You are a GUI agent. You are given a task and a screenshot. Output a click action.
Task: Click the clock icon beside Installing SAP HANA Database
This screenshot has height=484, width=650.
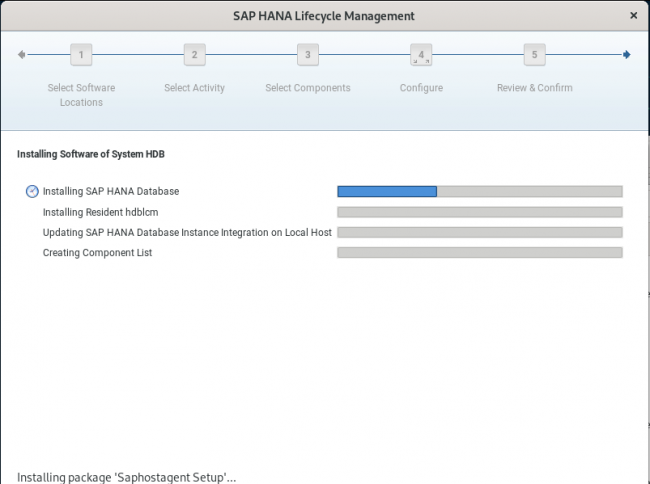[x=32, y=191]
